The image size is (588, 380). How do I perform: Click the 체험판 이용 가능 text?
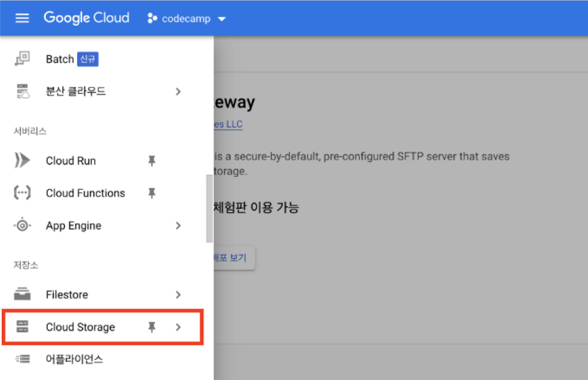pos(256,207)
